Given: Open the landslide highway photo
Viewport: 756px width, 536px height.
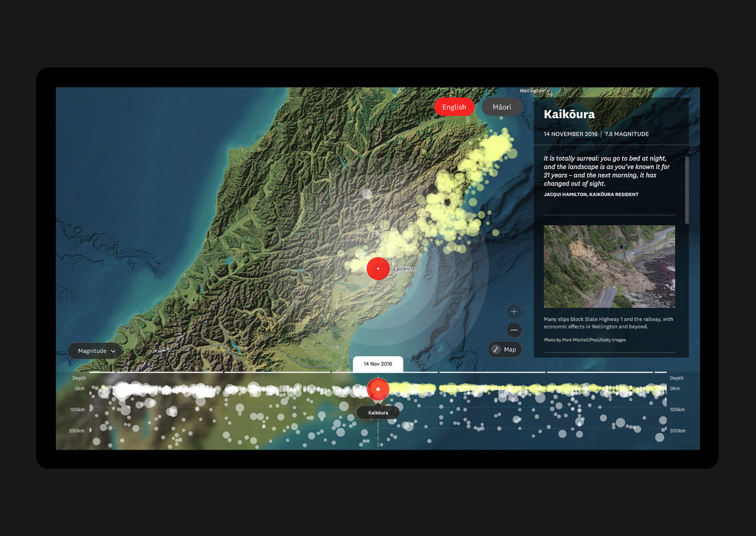Looking at the screenshot, I should point(609,266).
